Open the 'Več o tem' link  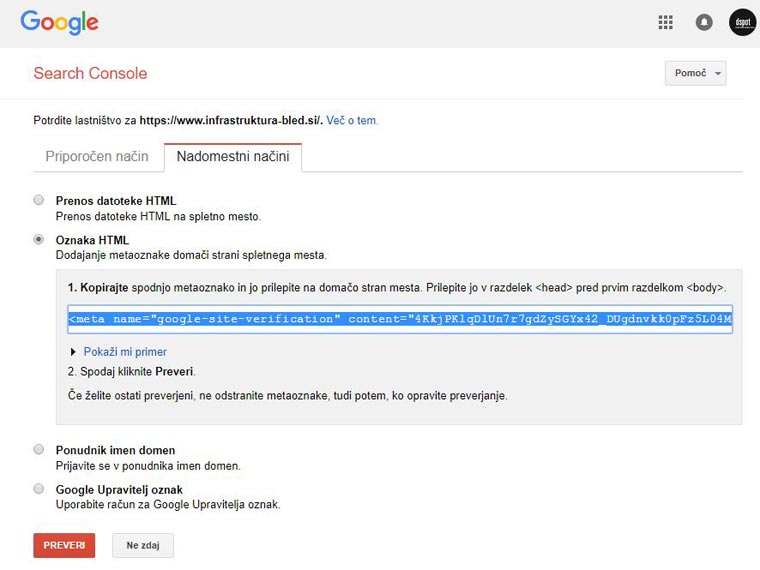351,120
